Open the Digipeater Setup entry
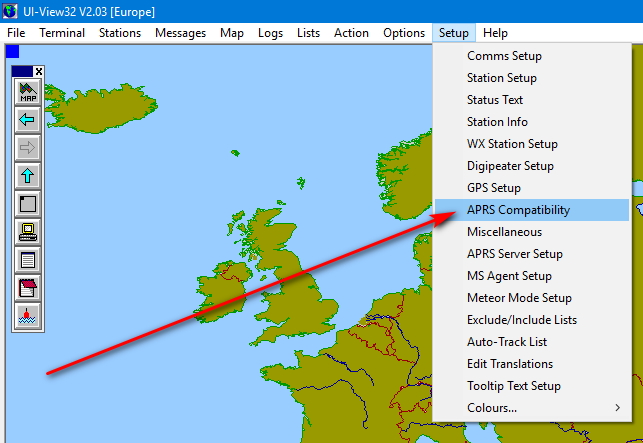Screen dimensions: 643x443 (510, 166)
